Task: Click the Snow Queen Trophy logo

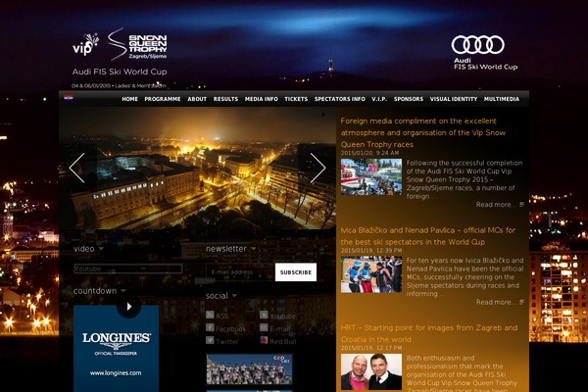Action: pyautogui.click(x=137, y=44)
